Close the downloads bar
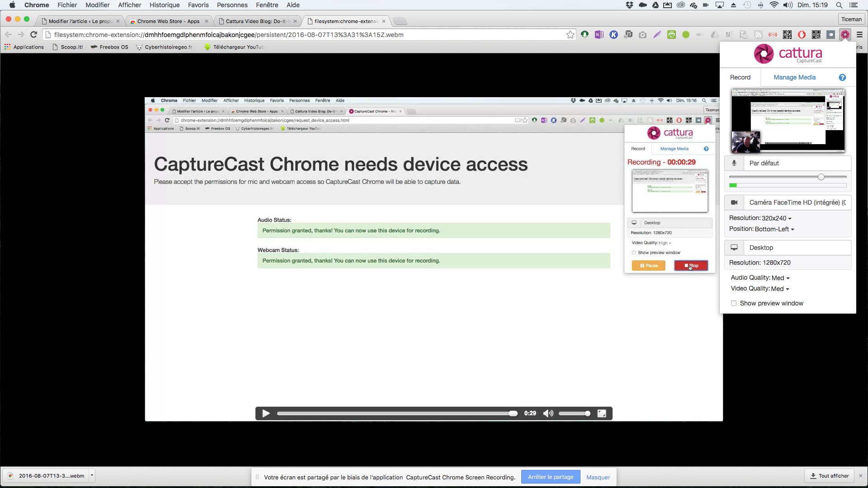The height and width of the screenshot is (488, 868). [861, 476]
